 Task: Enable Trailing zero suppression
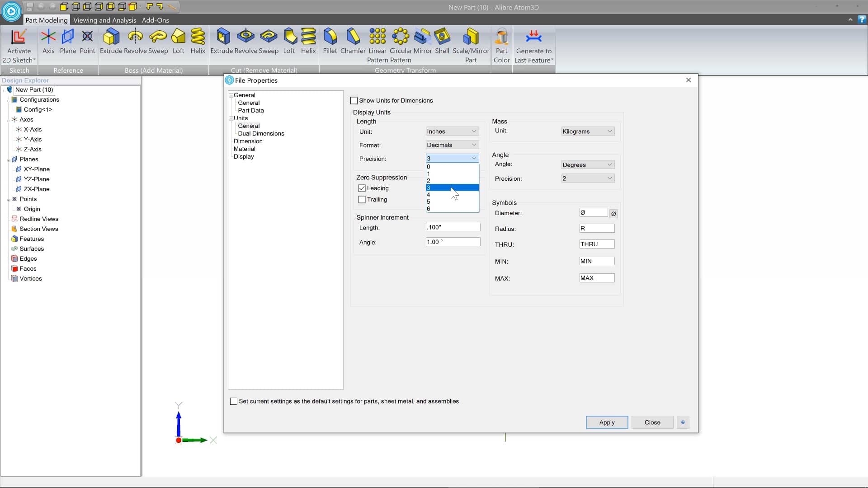[361, 199]
